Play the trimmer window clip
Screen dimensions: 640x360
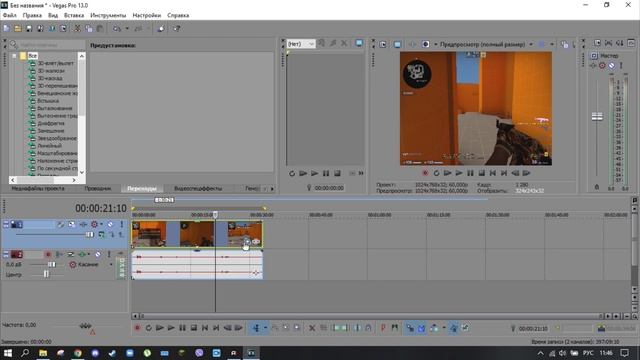(x=314, y=173)
